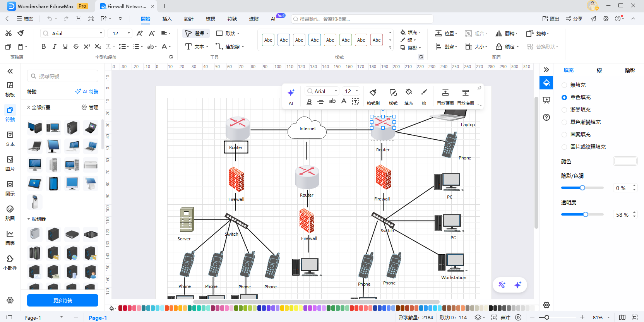Switch to the Insert ribbon tab

(x=167, y=19)
